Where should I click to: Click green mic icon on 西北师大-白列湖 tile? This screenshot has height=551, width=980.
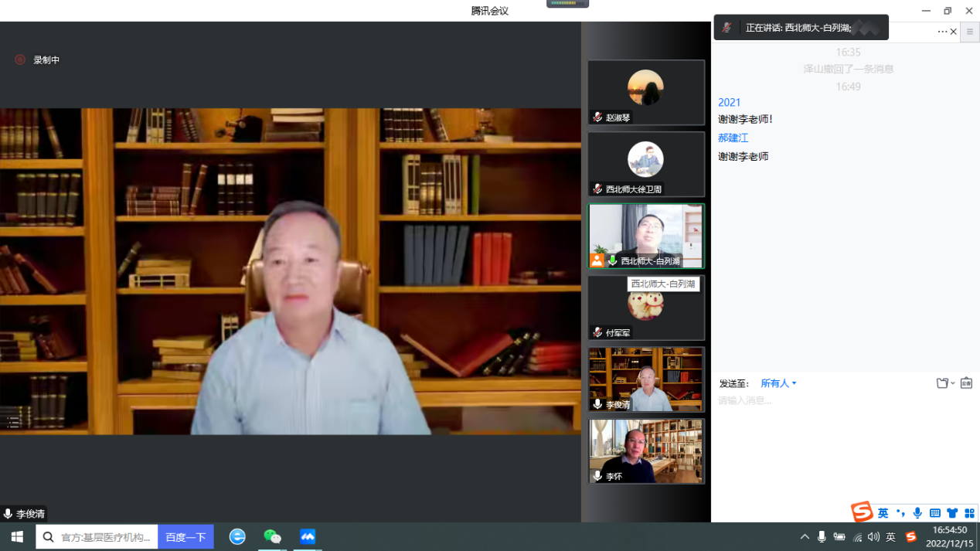click(613, 261)
